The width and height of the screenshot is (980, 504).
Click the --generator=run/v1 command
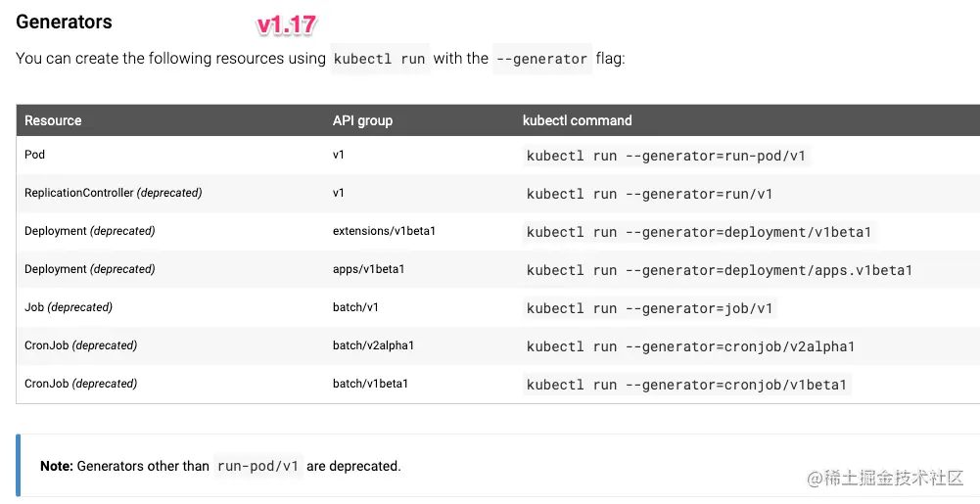650,194
